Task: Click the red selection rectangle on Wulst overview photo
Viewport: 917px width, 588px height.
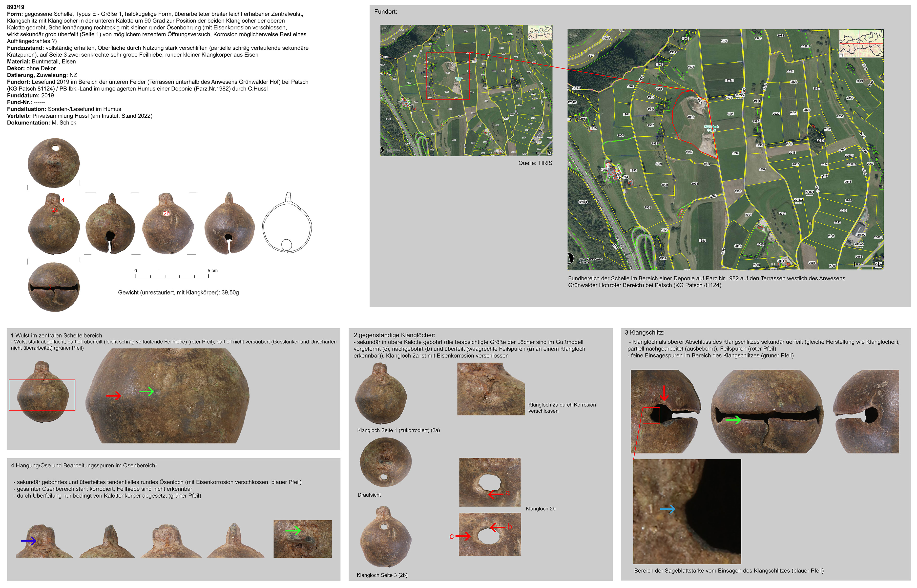Action: click(42, 395)
